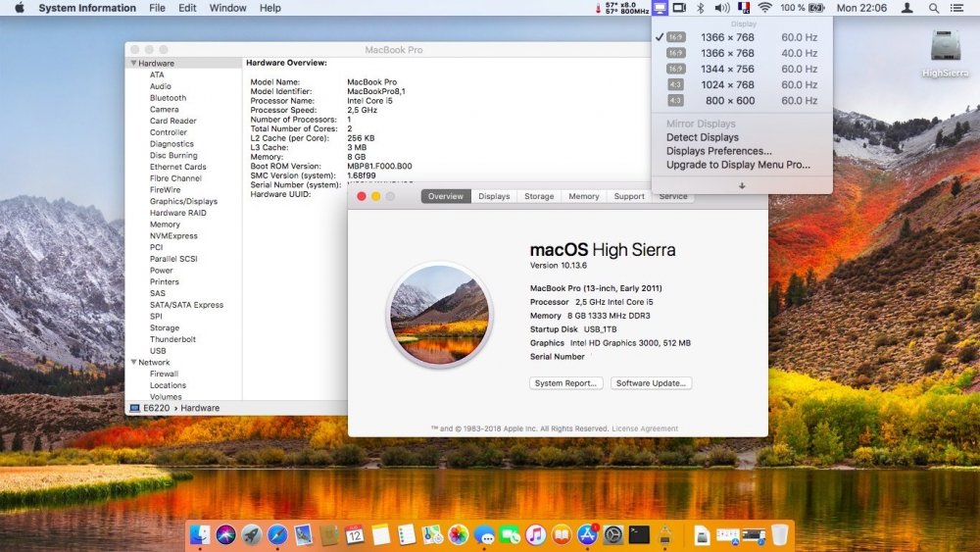Open Terminal from the Dock
Viewport: 980px width, 552px height.
coord(639,535)
